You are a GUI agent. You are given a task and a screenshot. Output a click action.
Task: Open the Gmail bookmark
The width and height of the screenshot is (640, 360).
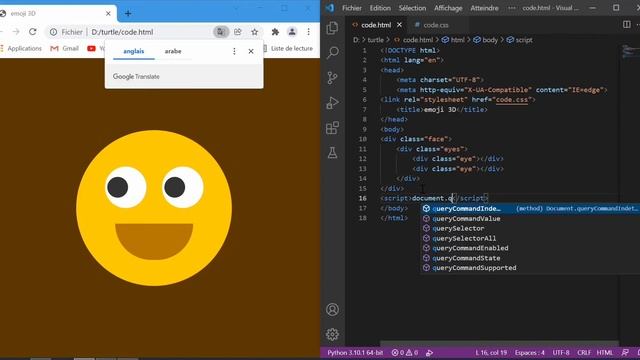(x=64, y=48)
